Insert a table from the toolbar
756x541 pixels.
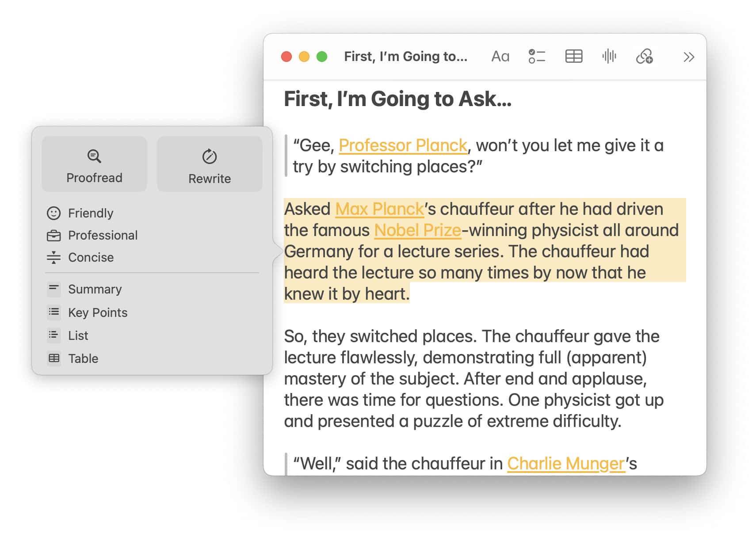573,56
